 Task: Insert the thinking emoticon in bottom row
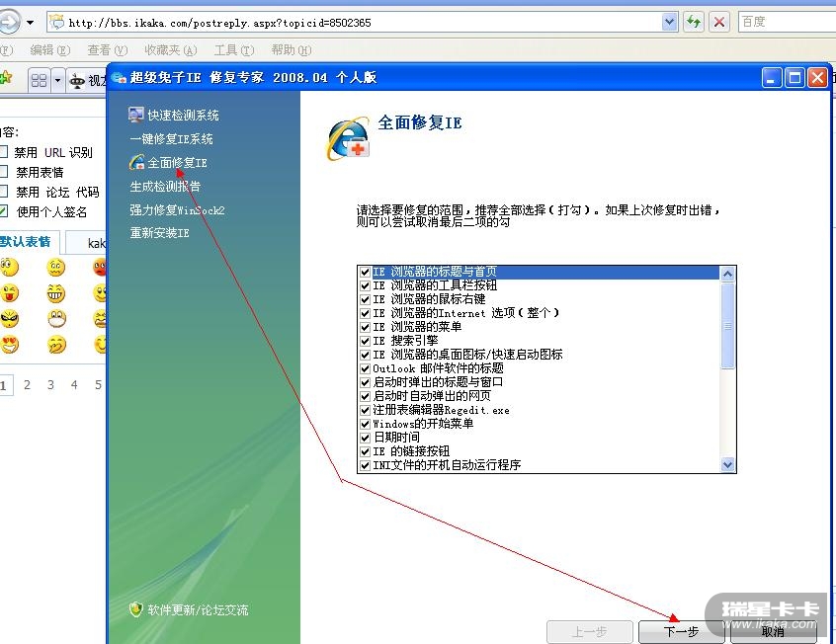[x=56, y=345]
